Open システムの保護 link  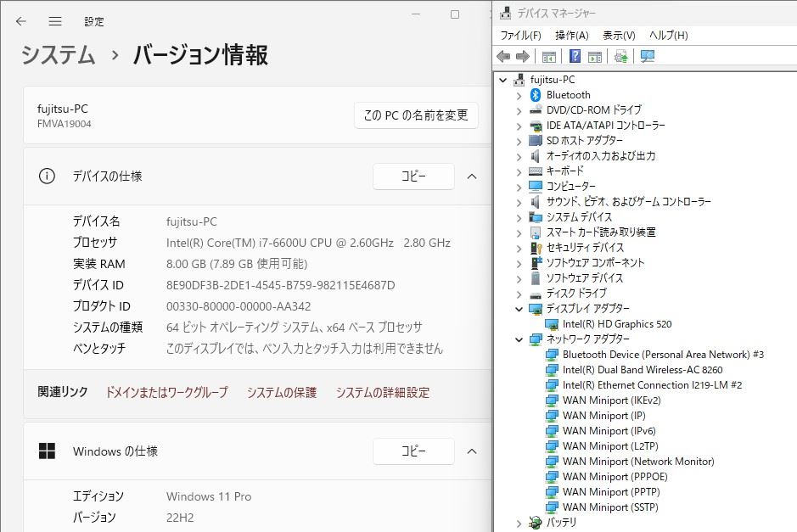click(x=282, y=392)
